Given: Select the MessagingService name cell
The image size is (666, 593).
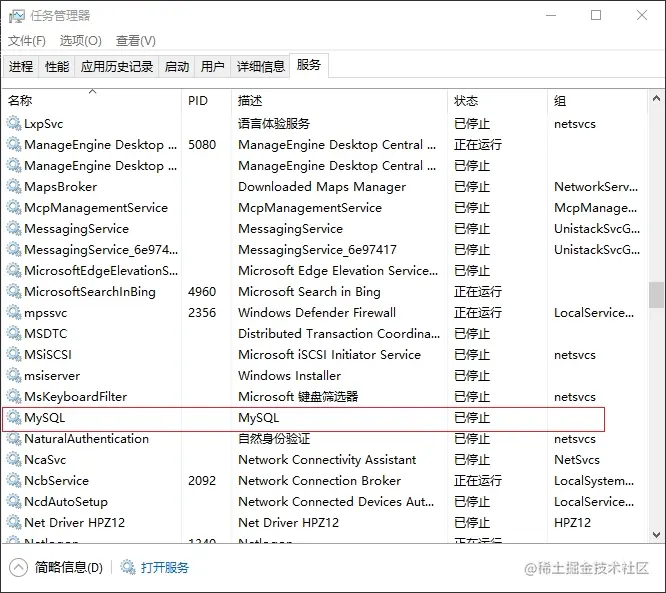Looking at the screenshot, I should [x=76, y=229].
